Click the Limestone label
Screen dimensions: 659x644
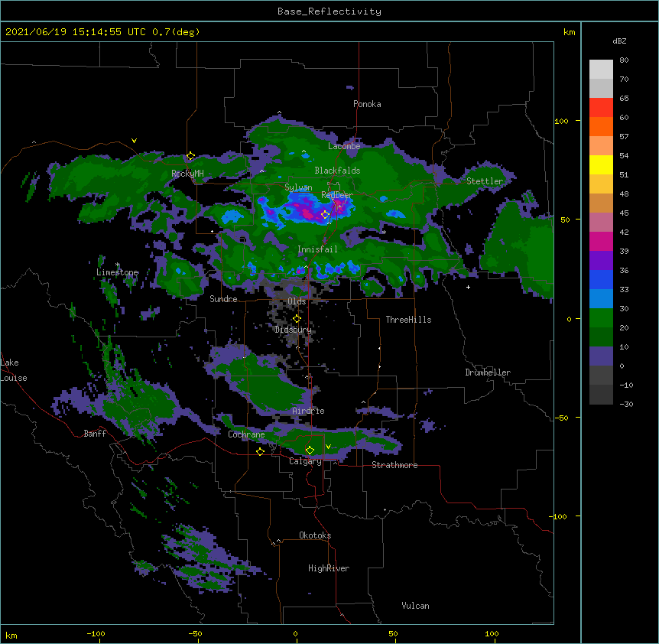pos(117,272)
